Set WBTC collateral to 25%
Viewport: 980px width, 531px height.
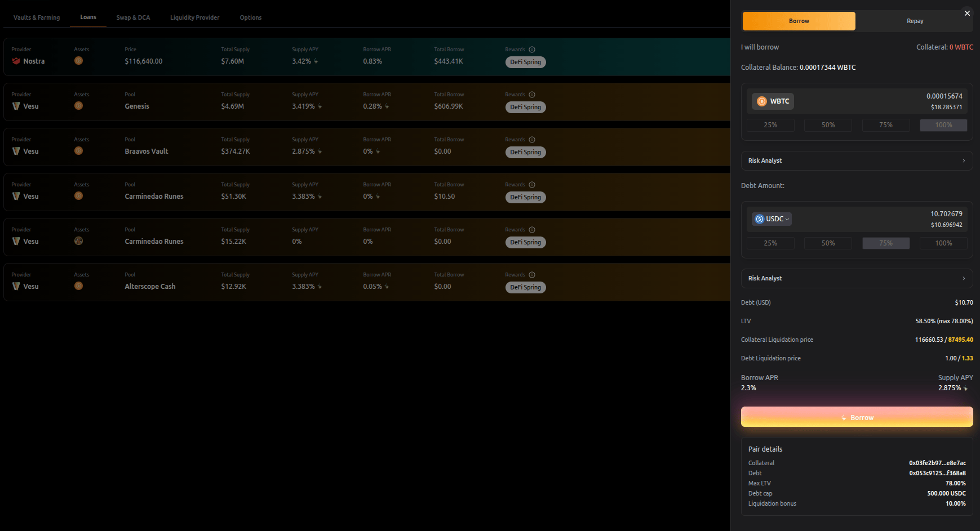pos(770,125)
